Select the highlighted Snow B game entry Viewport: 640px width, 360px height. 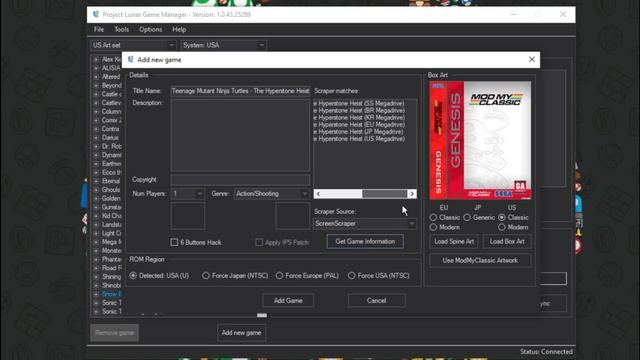coord(111,294)
